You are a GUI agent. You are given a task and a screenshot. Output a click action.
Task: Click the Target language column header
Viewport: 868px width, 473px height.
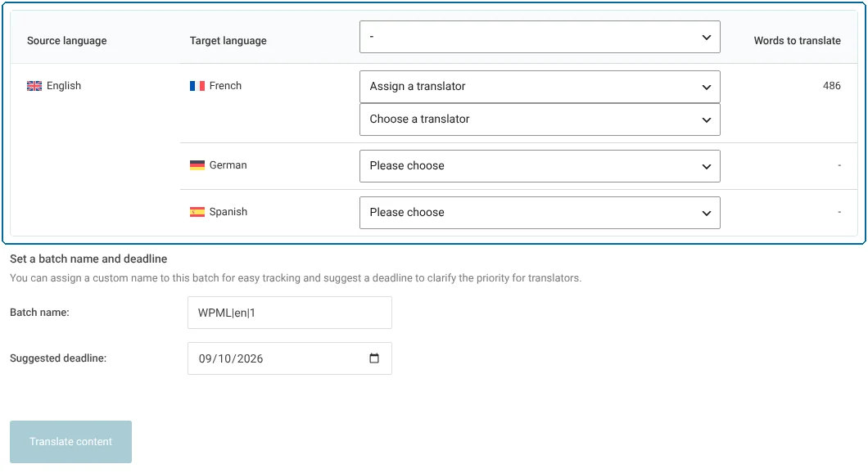coord(228,40)
